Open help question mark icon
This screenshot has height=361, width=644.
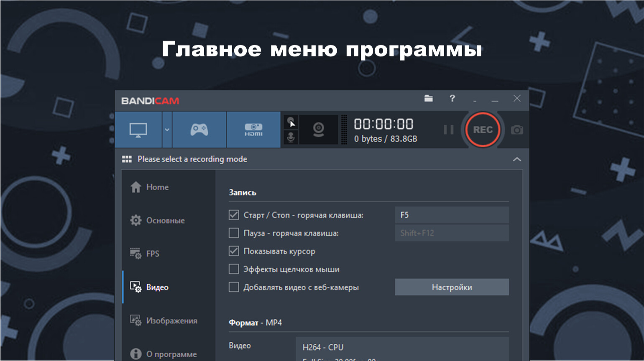click(452, 99)
